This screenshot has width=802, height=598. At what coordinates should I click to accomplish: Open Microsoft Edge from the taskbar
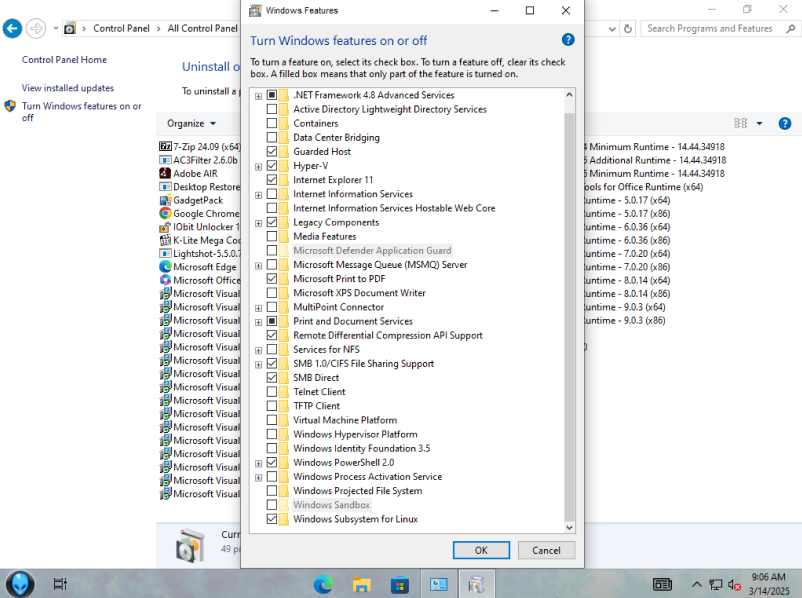point(323,584)
